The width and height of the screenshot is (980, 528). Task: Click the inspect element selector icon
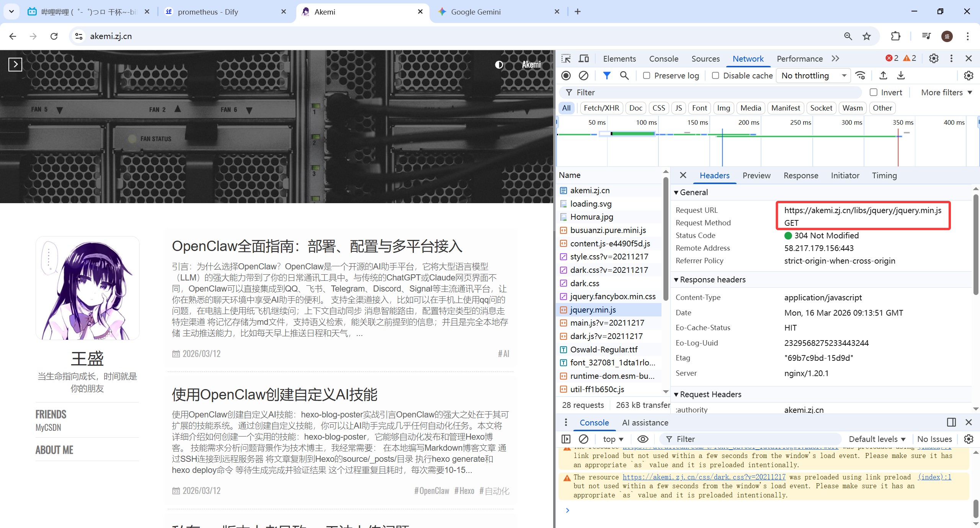pos(566,59)
